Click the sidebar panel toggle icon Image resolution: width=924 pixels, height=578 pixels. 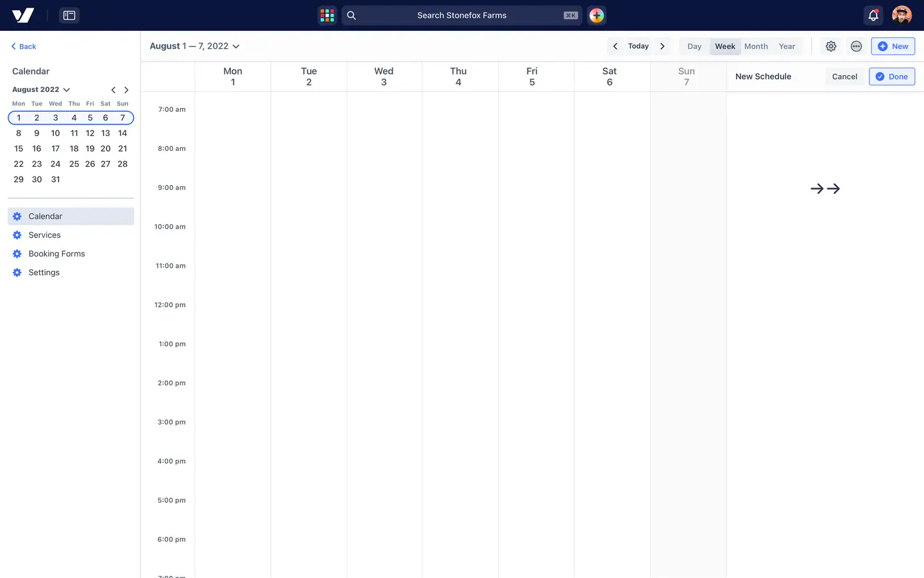[69, 15]
